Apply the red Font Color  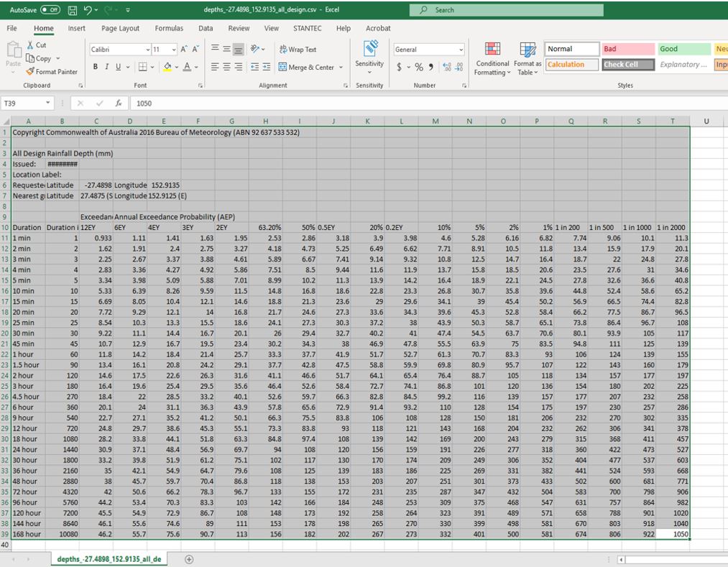click(x=187, y=67)
